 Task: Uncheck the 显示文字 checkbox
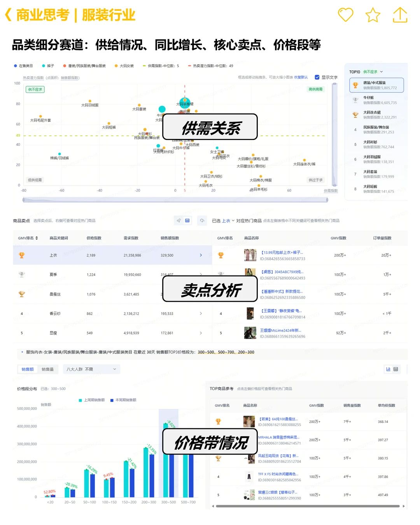[x=317, y=77]
